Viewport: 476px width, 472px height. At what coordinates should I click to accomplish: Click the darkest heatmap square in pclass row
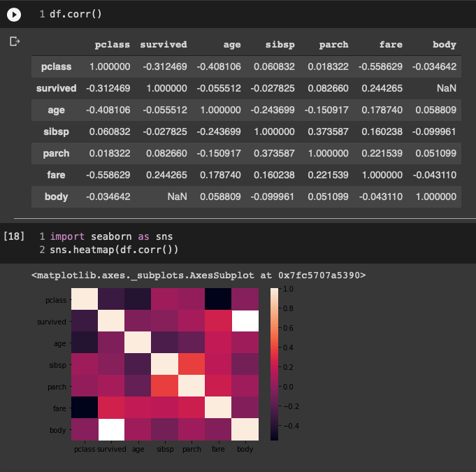coord(218,300)
